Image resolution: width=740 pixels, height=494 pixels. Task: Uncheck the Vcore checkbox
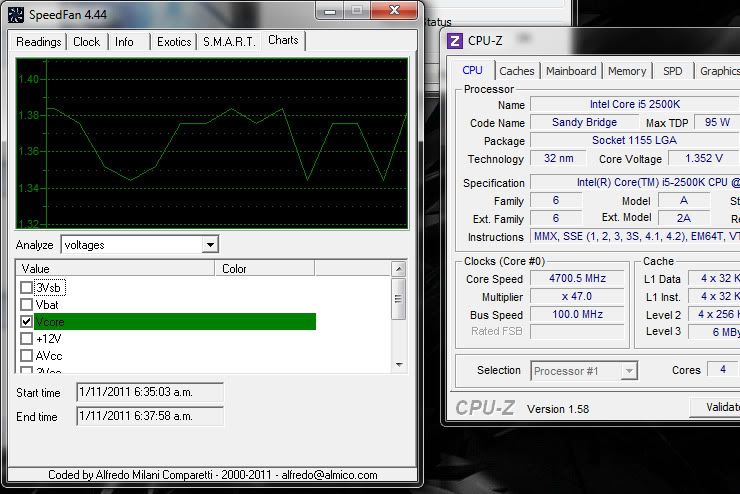pos(26,322)
